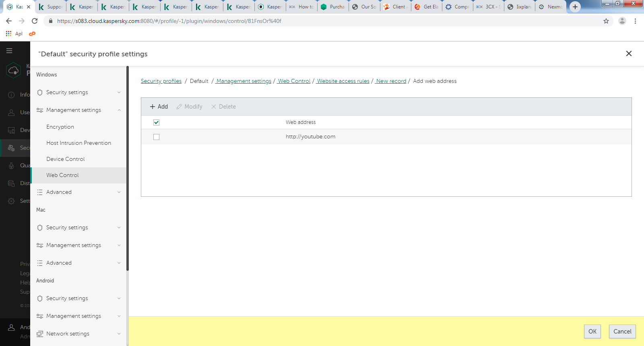Bookmark this page with the star icon
644x346 pixels.
[606, 21]
